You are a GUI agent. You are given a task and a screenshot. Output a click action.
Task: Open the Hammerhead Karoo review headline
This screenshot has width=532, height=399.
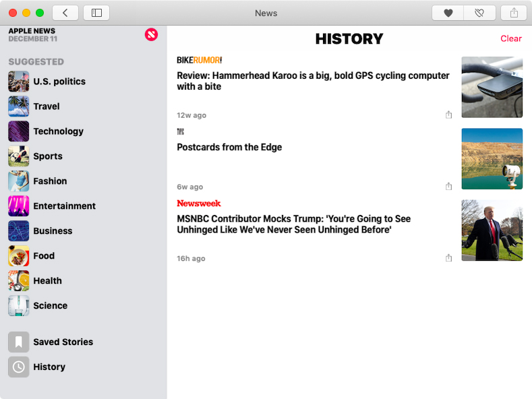click(313, 81)
